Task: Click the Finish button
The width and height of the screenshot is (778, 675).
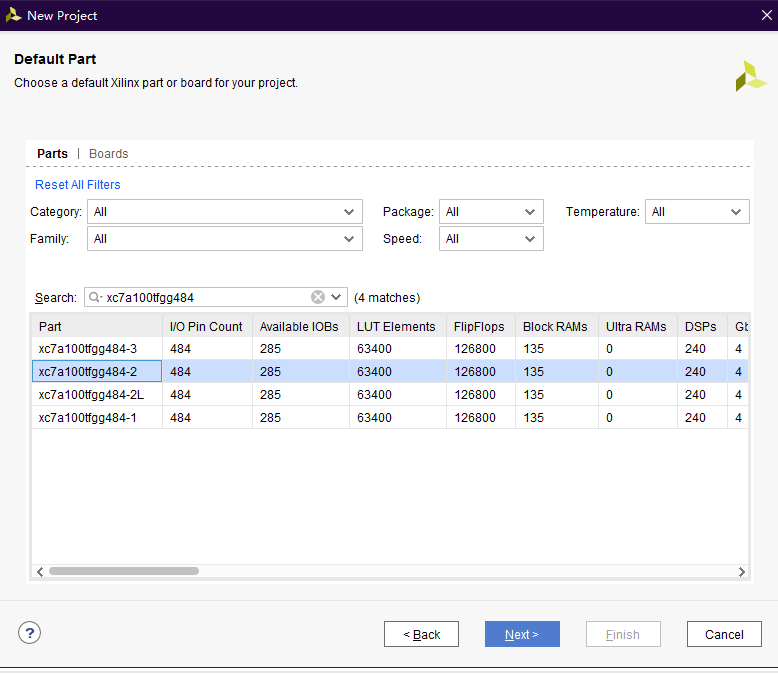Action: pos(623,634)
